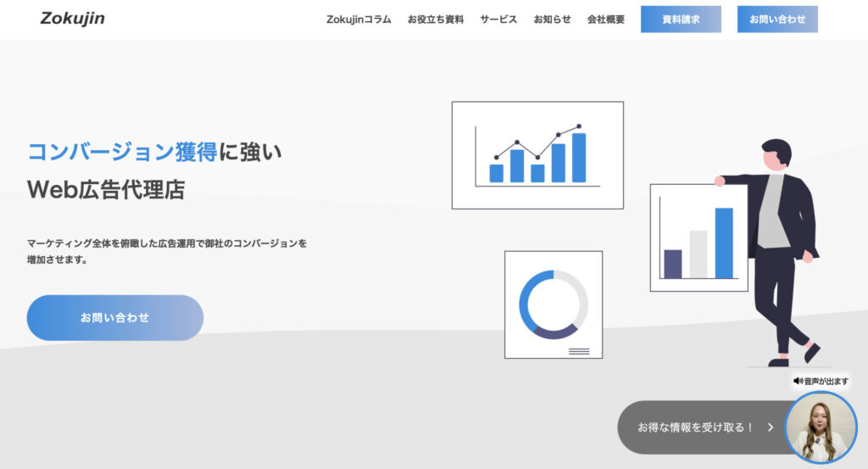Open the Zokujinコラム menu item
The width and height of the screenshot is (868, 469).
(359, 20)
